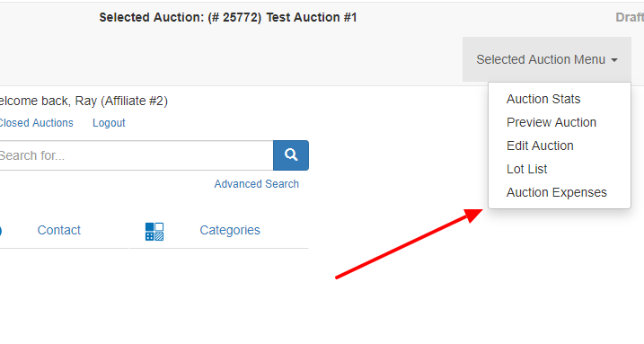Open Edit Auction from the dropdown
This screenshot has width=644, height=344.
point(540,146)
